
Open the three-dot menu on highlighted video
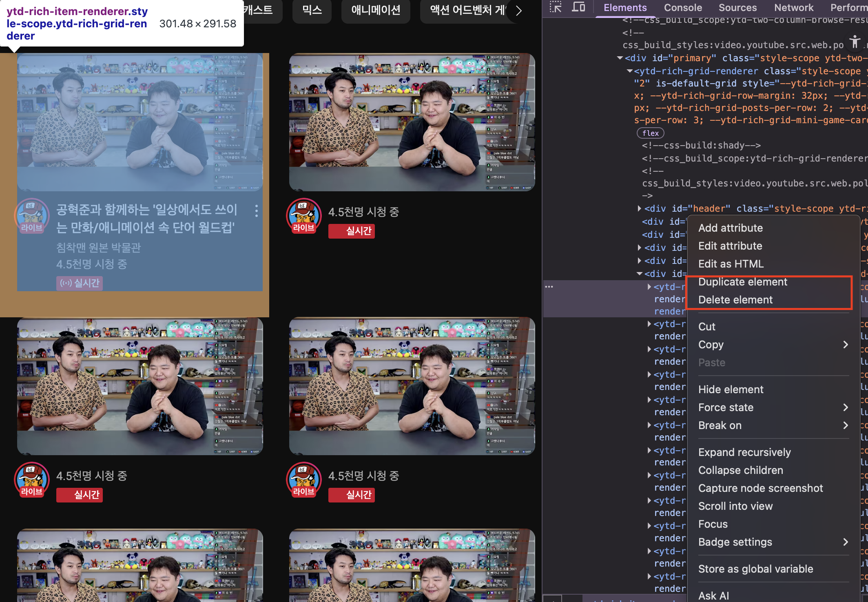click(x=256, y=210)
